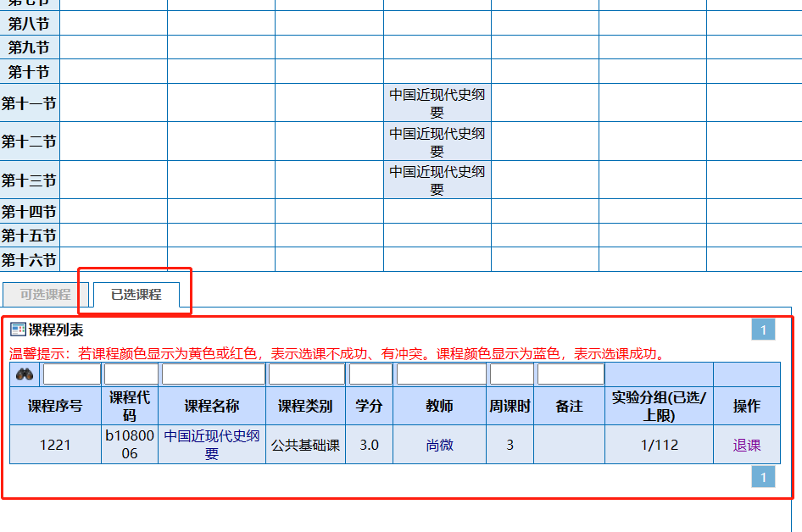The image size is (802, 532).
Task: Click the red 温馨提示 notice text
Action: (337, 353)
